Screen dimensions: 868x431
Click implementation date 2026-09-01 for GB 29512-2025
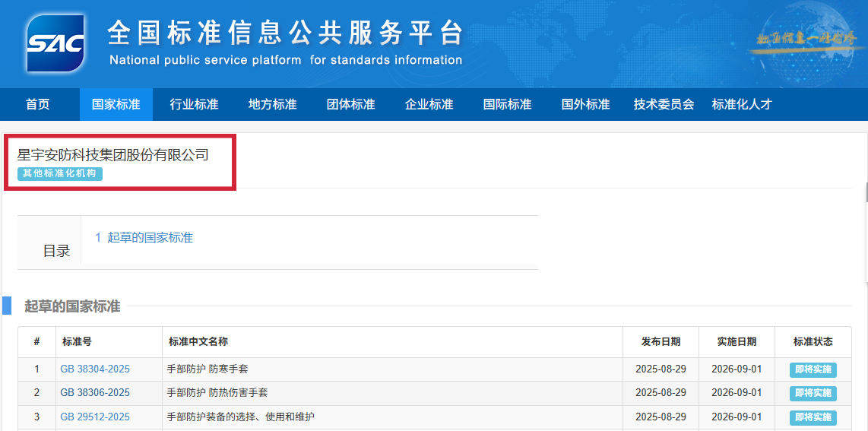tap(737, 417)
